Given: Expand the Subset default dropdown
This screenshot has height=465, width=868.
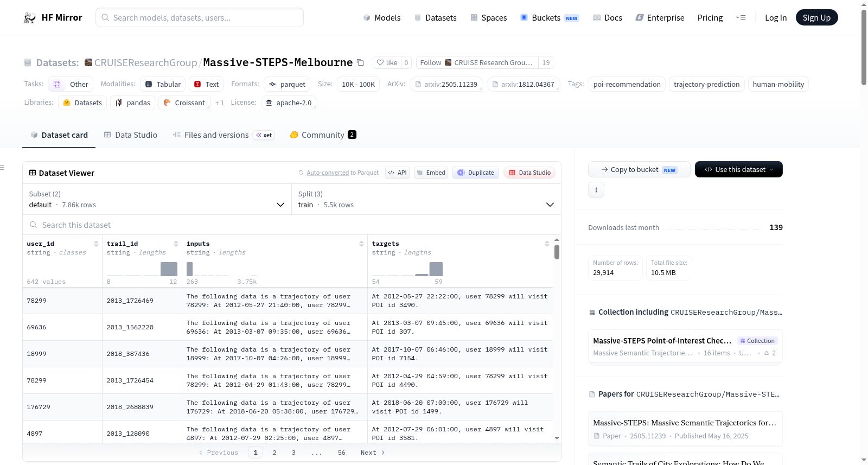Looking at the screenshot, I should pyautogui.click(x=157, y=199).
